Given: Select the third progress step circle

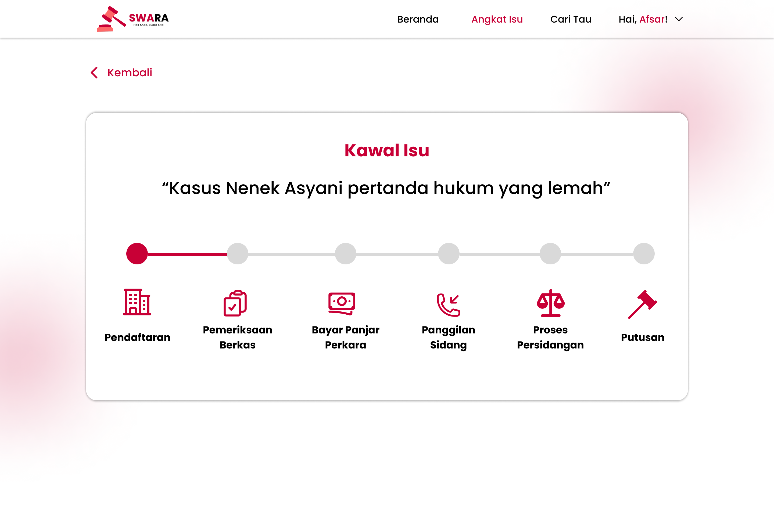Looking at the screenshot, I should [x=345, y=254].
